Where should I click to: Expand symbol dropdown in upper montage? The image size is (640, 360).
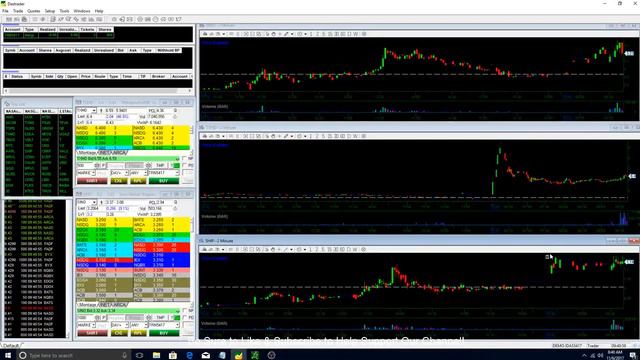pyautogui.click(x=94, y=111)
